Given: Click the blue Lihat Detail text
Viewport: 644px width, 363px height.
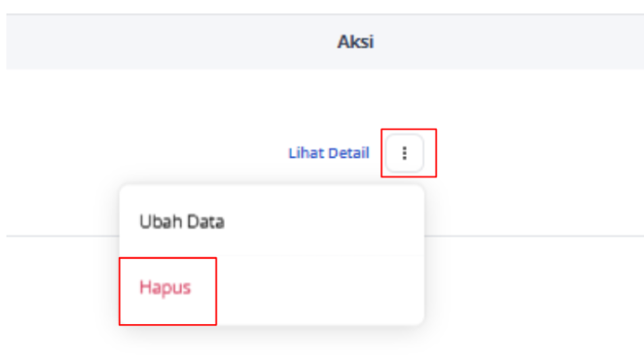Looking at the screenshot, I should [x=329, y=153].
